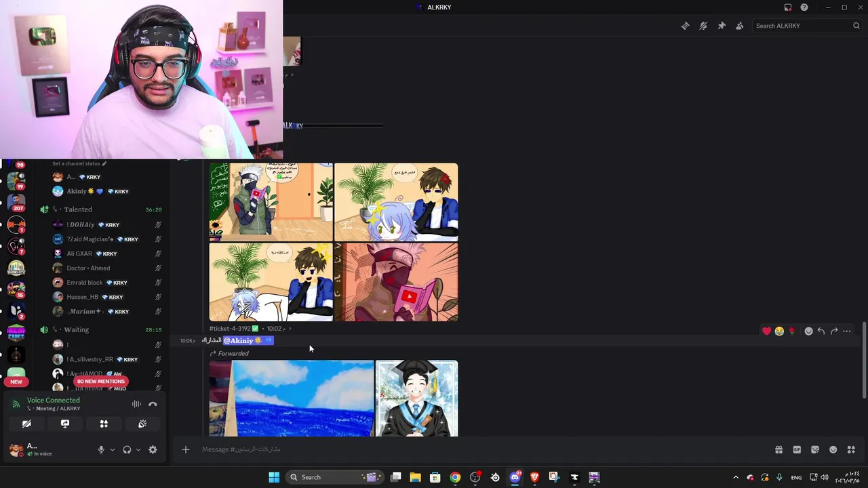Toggle microphone mute

[101, 449]
